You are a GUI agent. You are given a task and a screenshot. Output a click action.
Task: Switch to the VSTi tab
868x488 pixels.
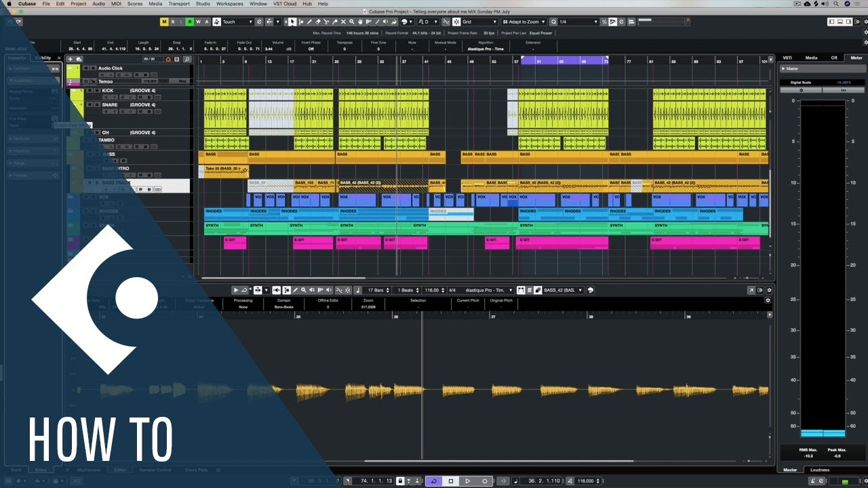click(787, 58)
